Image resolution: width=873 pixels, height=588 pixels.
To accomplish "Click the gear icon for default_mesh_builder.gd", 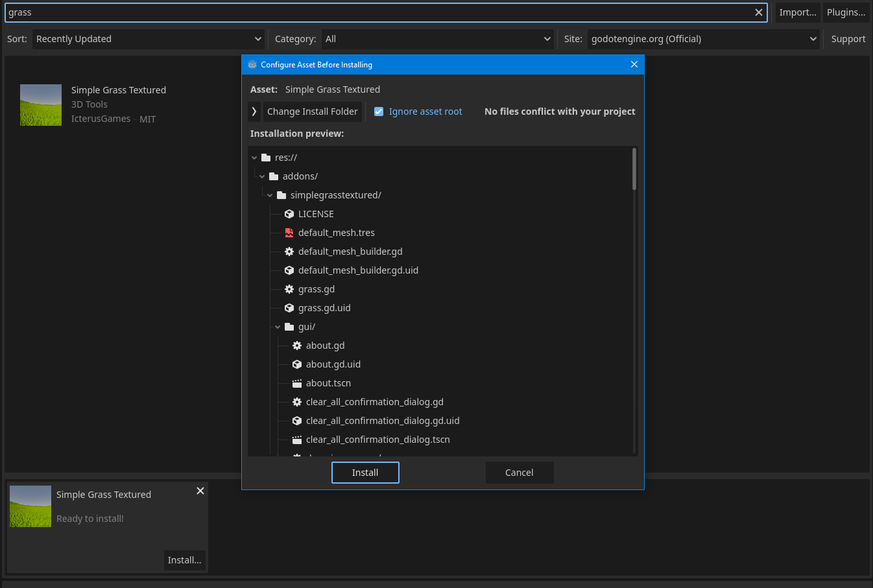I will 289,252.
